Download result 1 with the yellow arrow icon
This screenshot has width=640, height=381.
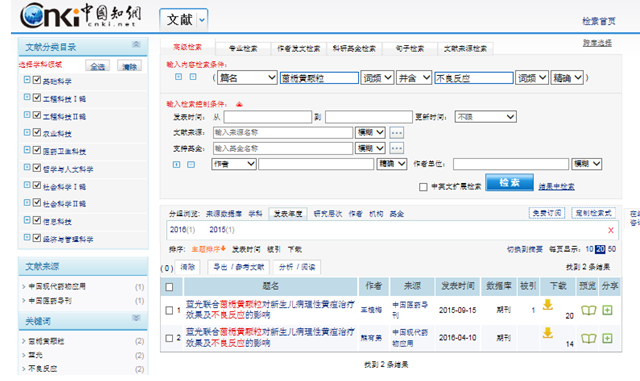click(x=548, y=305)
